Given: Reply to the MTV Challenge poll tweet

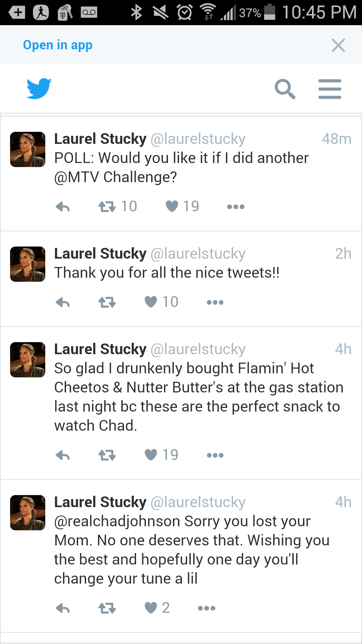Looking at the screenshot, I should tap(63, 207).
